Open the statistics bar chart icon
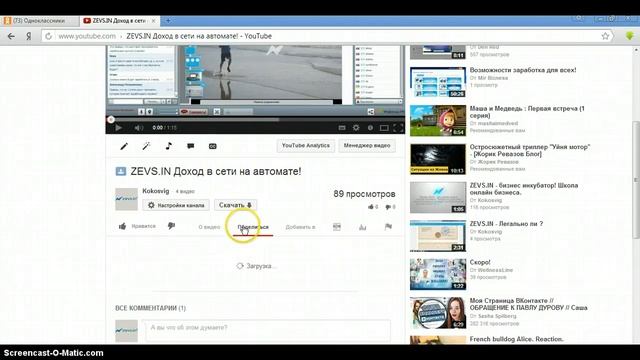Screen dimensions: 640x360 coord(362,227)
